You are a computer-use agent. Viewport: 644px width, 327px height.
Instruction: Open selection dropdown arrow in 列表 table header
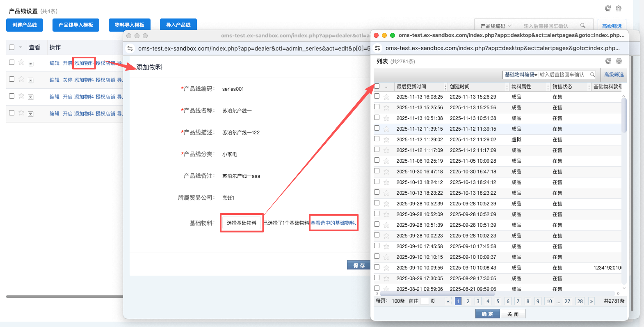pos(386,87)
